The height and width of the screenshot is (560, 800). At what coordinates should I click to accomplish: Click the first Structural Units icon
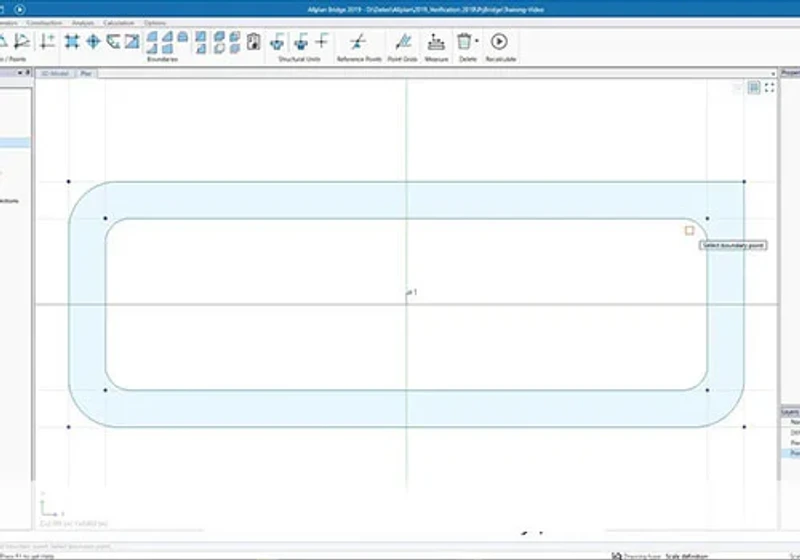pyautogui.click(x=278, y=42)
